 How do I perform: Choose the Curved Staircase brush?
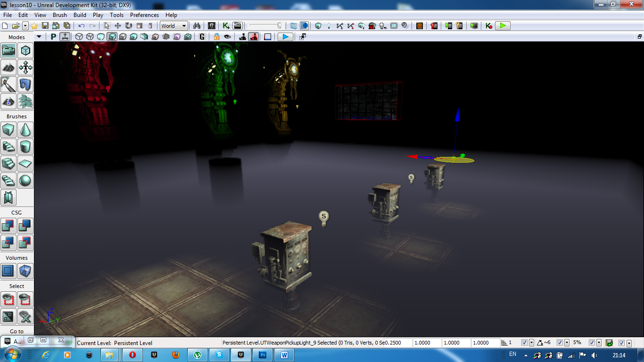coord(9,147)
